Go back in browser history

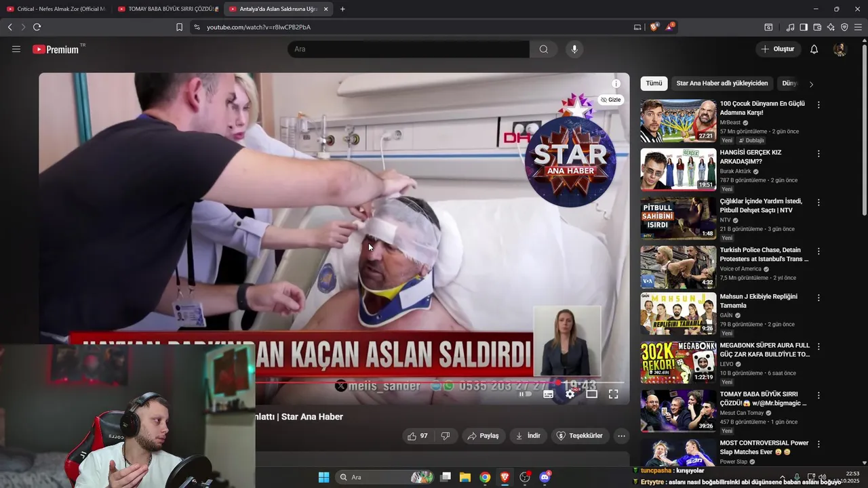tap(10, 27)
